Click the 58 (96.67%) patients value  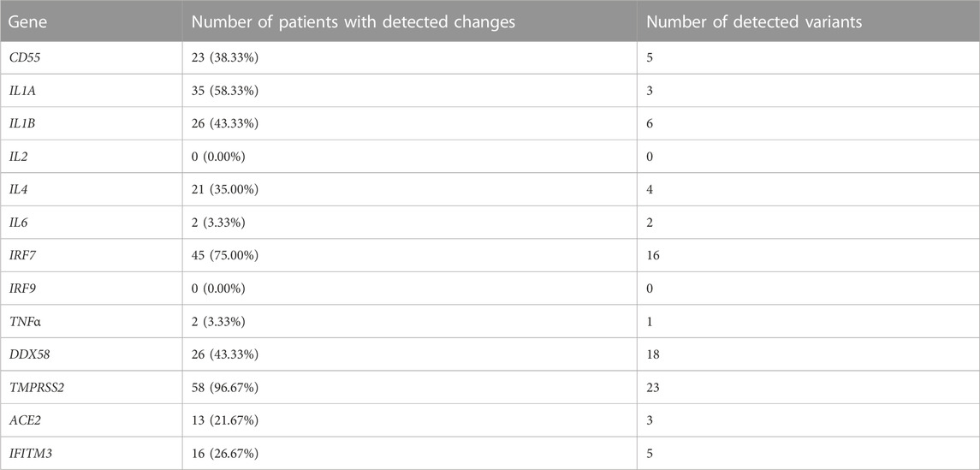pos(226,387)
